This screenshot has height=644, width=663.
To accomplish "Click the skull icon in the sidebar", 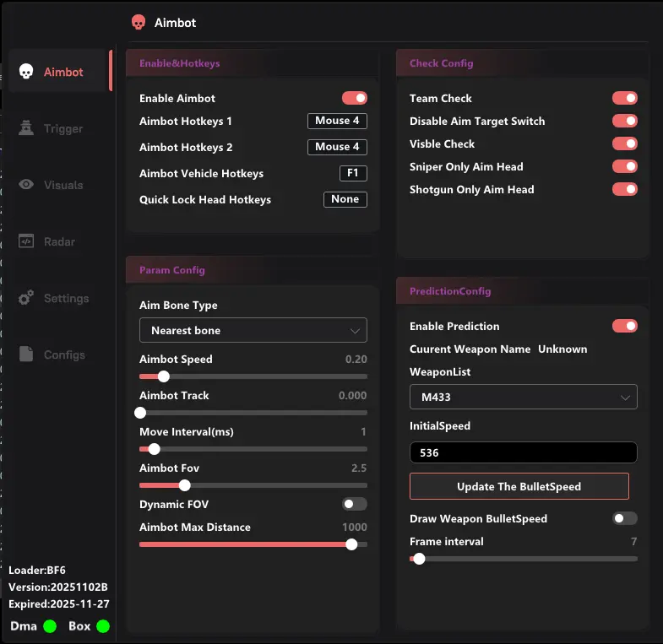I will coord(26,72).
